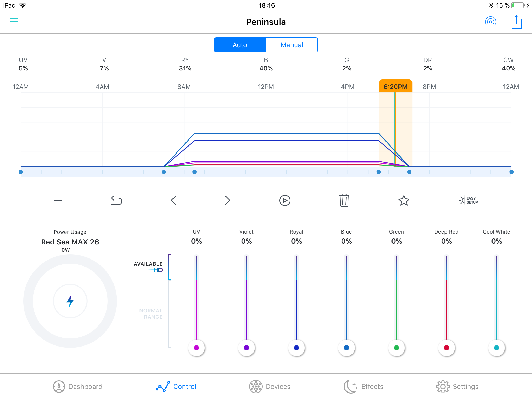The image size is (532, 399).
Task: Tap the device broadcast icon
Action: pos(490,22)
